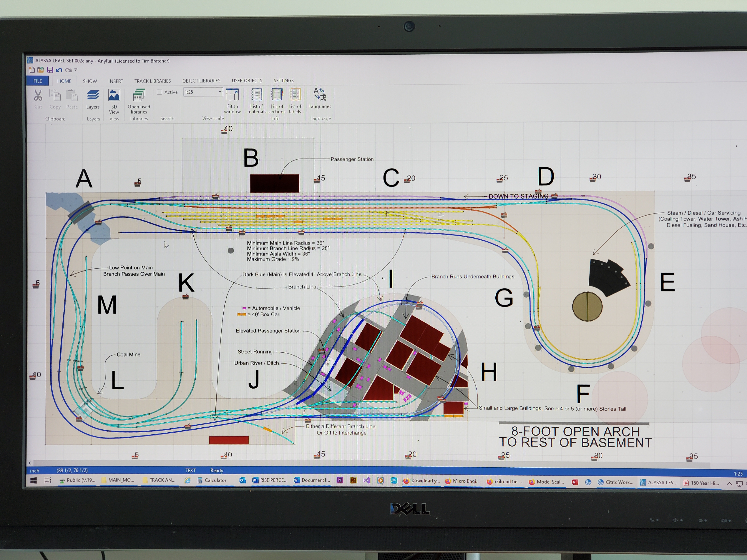Select the 'DOWN TO STAGING' label
The image size is (747, 560).
pyautogui.click(x=519, y=196)
